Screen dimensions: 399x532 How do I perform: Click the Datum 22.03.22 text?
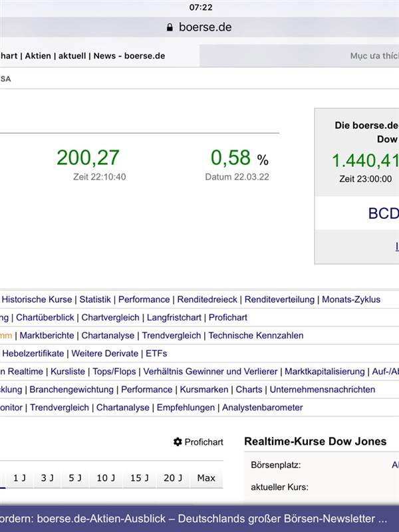pyautogui.click(x=237, y=177)
